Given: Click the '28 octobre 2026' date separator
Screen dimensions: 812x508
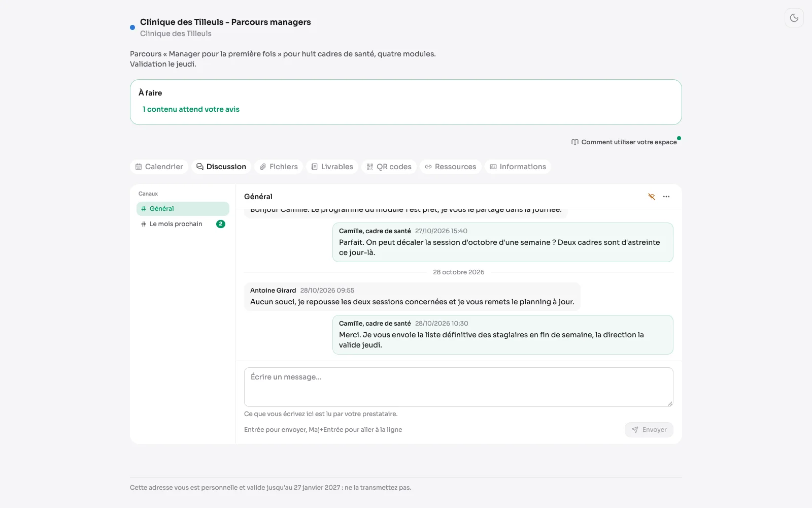Looking at the screenshot, I should coord(459,272).
